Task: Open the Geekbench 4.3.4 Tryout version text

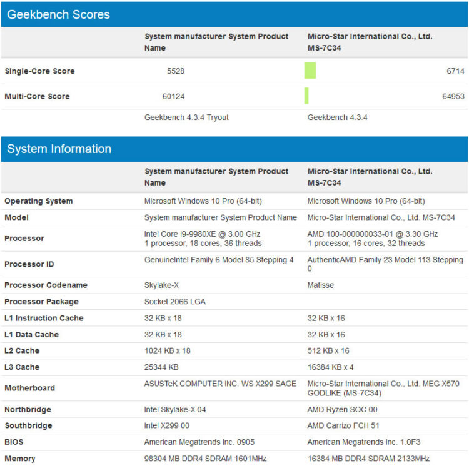Action: tap(186, 117)
